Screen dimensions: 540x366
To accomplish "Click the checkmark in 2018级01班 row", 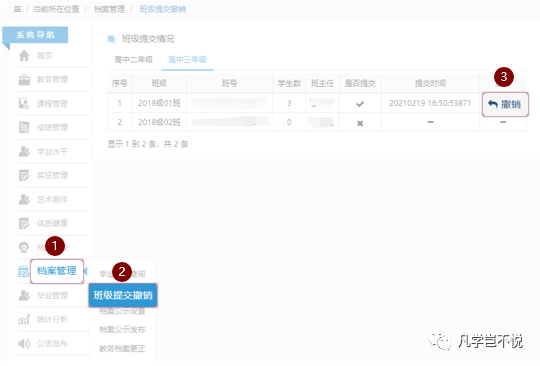I will pos(360,104).
